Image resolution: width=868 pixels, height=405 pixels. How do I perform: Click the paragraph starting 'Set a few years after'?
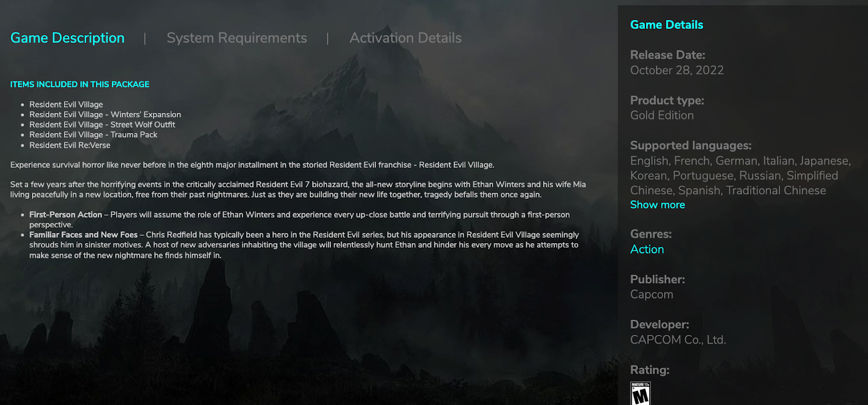pyautogui.click(x=298, y=189)
